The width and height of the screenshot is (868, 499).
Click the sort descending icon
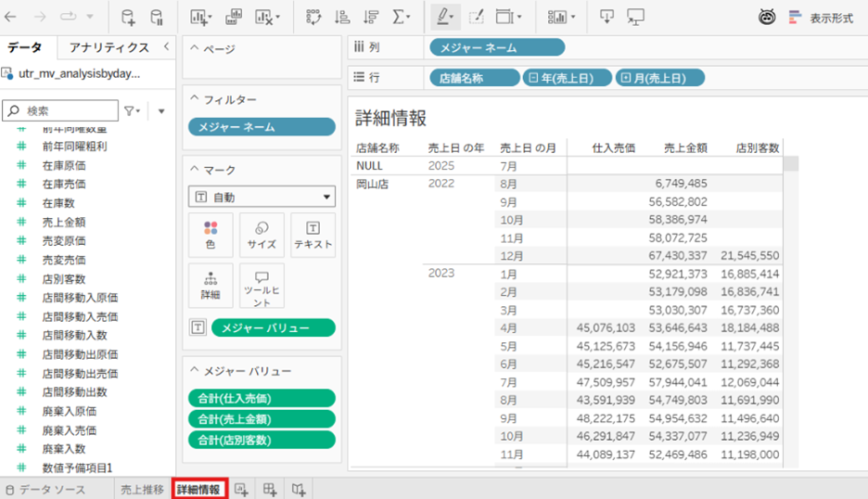[x=371, y=18]
